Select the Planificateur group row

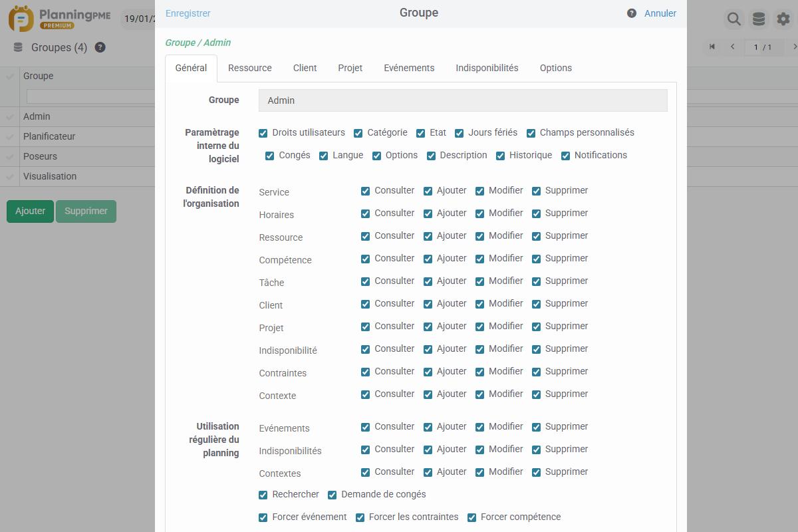point(77,136)
